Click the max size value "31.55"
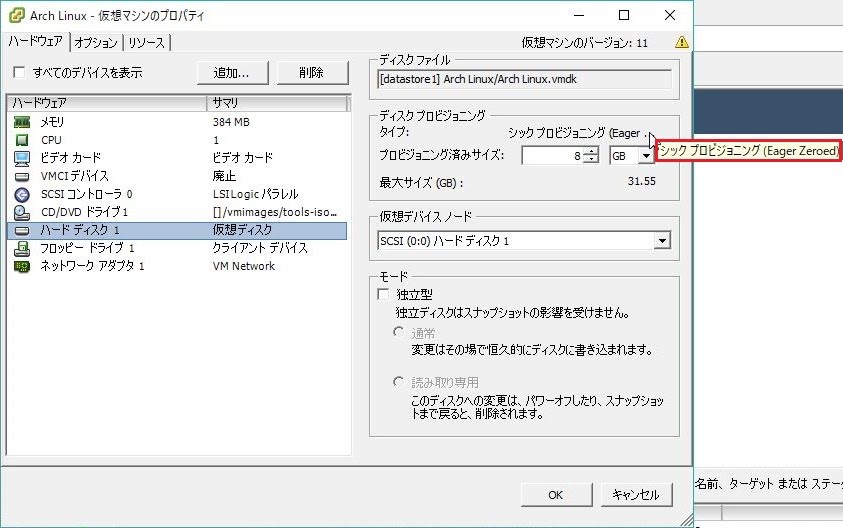Screen dimensions: 843x528 [641, 181]
